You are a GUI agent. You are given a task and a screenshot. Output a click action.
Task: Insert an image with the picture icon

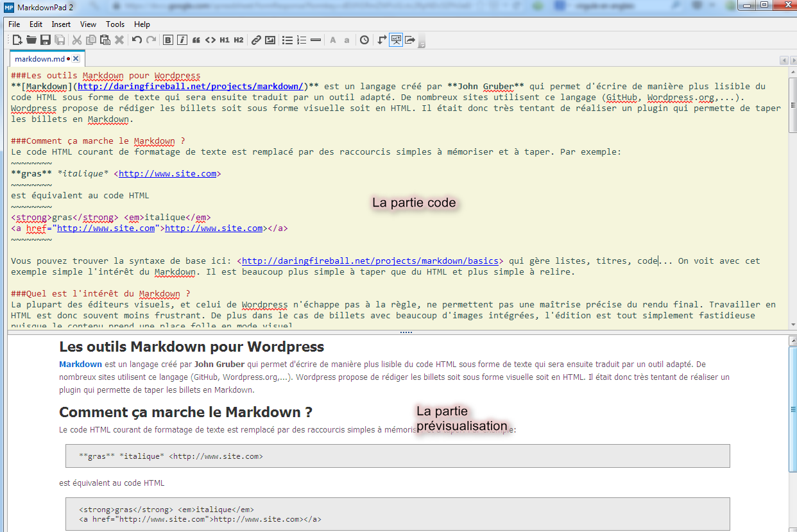coord(270,40)
